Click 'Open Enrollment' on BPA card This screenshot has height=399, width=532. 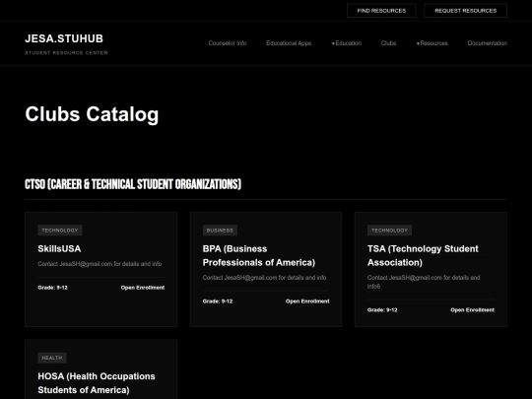tap(307, 301)
